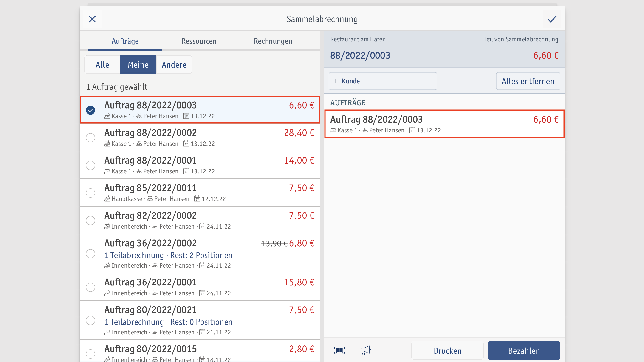Click the Bezahlen button

(524, 351)
